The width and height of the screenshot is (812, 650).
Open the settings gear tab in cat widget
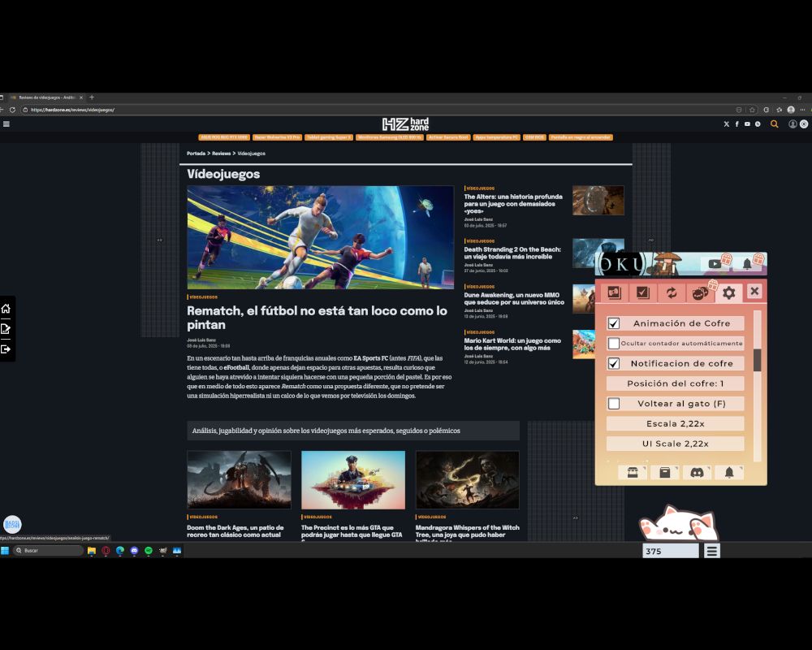pos(728,292)
